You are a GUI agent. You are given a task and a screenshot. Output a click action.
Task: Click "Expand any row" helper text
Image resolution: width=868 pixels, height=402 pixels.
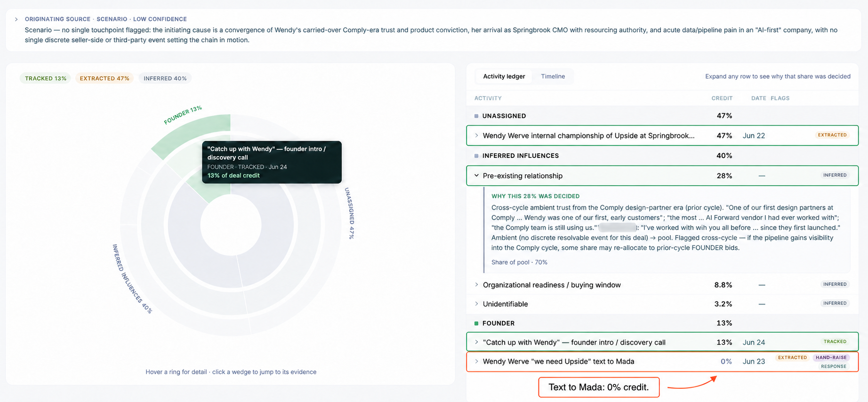tap(778, 76)
